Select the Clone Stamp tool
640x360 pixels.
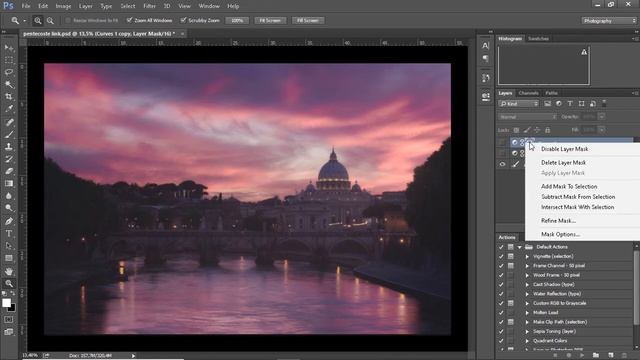pos(9,147)
